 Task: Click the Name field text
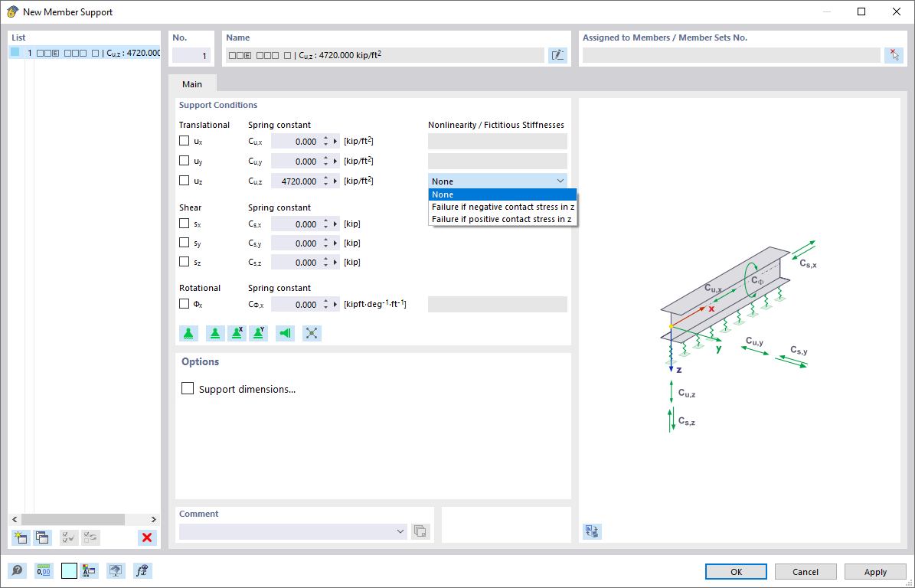[x=385, y=55]
